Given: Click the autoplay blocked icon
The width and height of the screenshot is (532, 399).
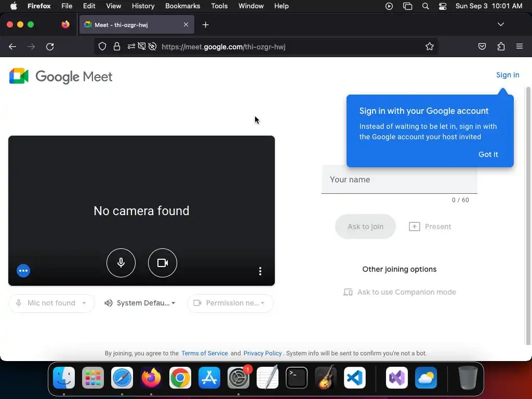Looking at the screenshot, I should click(152, 46).
